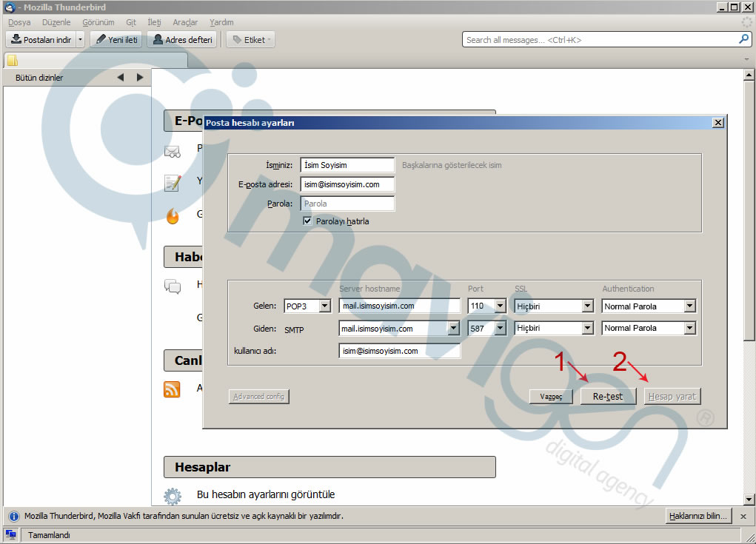756x544 pixels.
Task: Open the Git menu
Action: pos(130,22)
